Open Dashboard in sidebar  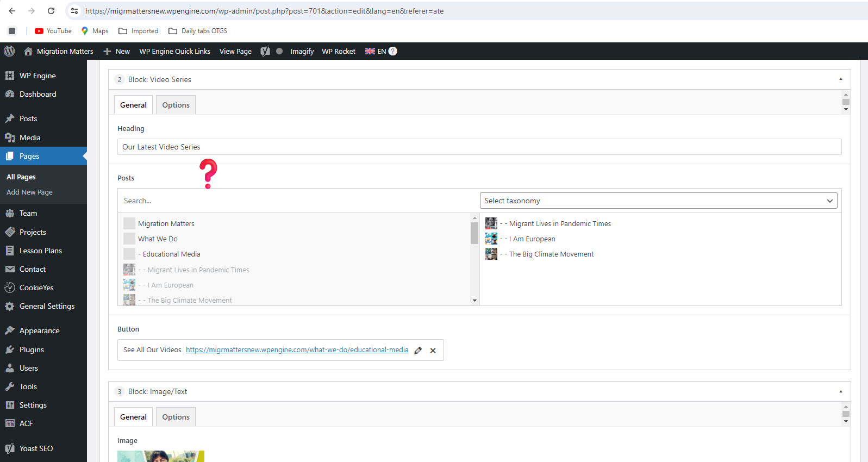(43, 94)
